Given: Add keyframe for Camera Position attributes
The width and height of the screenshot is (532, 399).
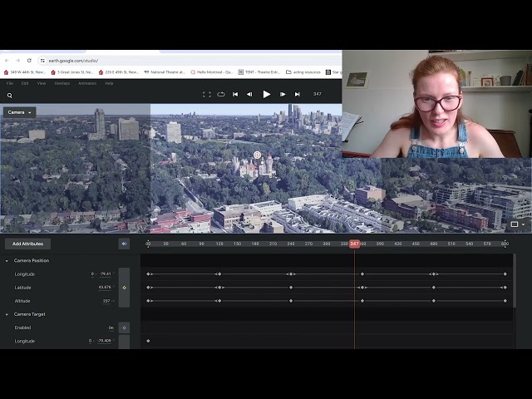Looking at the screenshot, I should tap(124, 288).
